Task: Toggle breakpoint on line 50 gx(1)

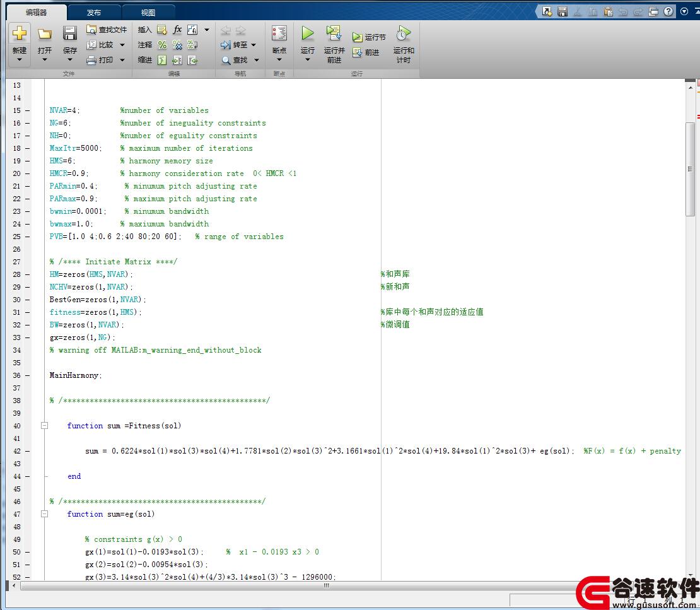Action: click(27, 552)
